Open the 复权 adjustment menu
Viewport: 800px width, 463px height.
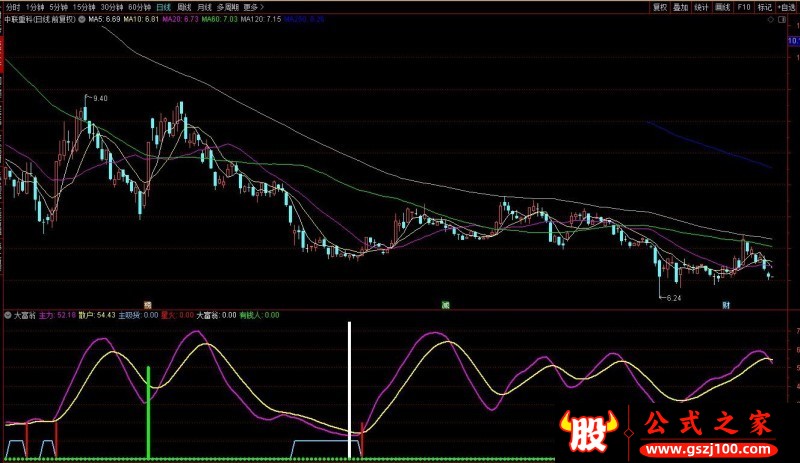[659, 7]
